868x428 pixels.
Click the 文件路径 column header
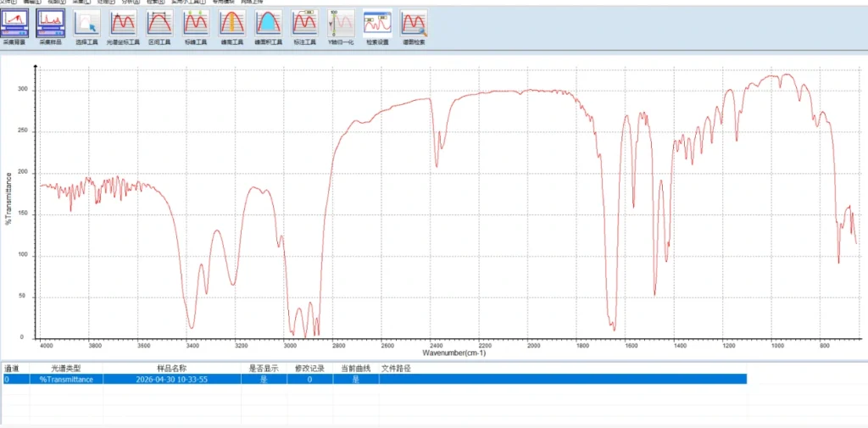[396, 368]
